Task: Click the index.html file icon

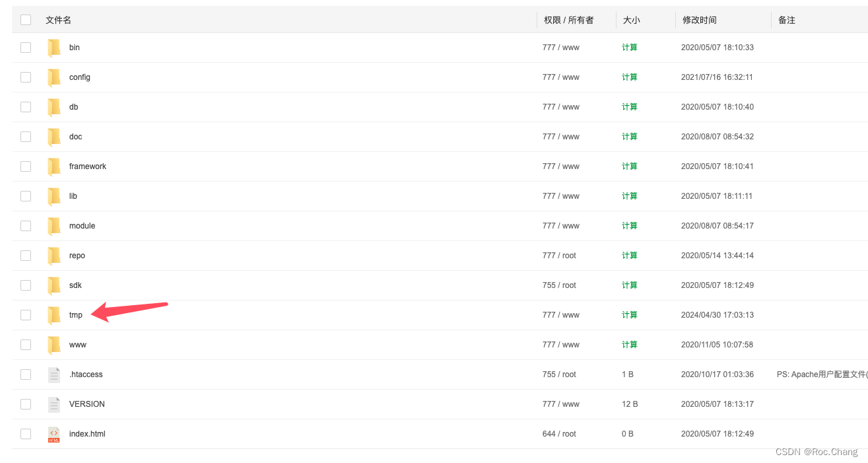Action: 54,434
